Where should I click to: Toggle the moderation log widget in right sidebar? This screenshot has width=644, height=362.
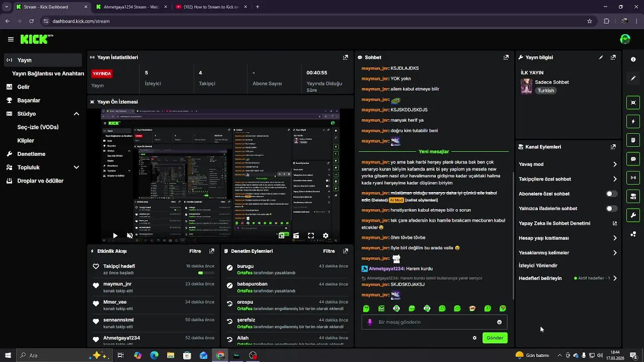(x=633, y=140)
